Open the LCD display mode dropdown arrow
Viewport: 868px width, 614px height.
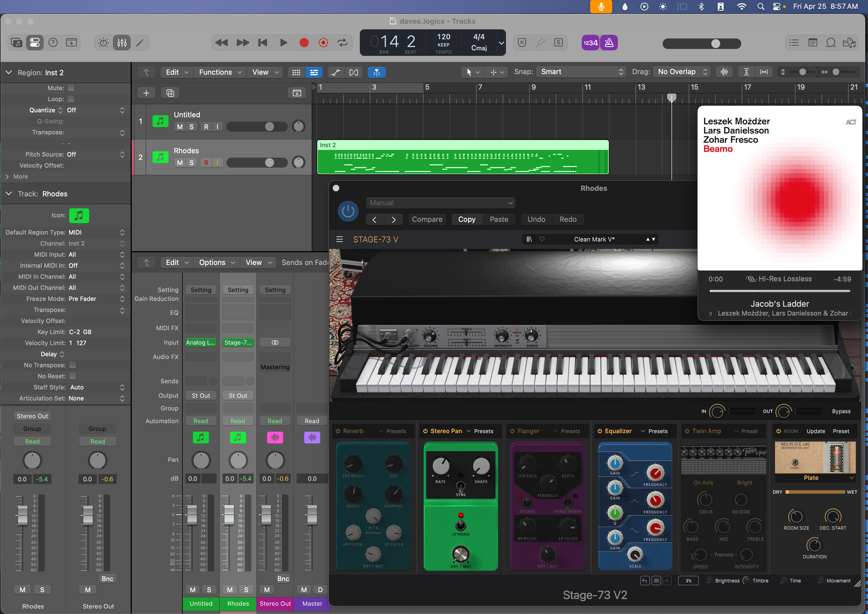pyautogui.click(x=501, y=43)
